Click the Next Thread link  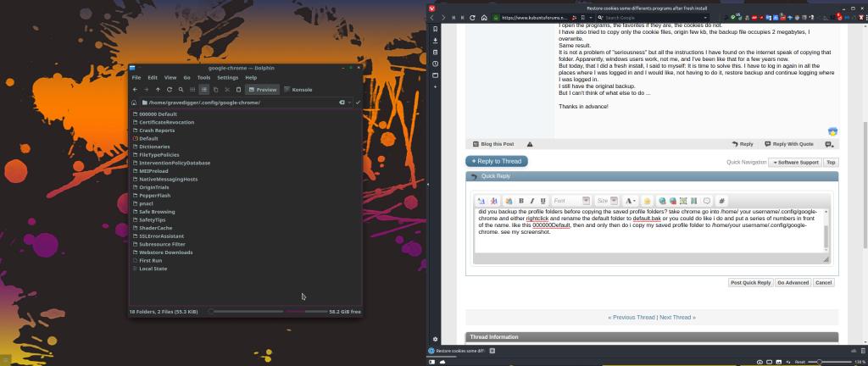(x=677, y=317)
